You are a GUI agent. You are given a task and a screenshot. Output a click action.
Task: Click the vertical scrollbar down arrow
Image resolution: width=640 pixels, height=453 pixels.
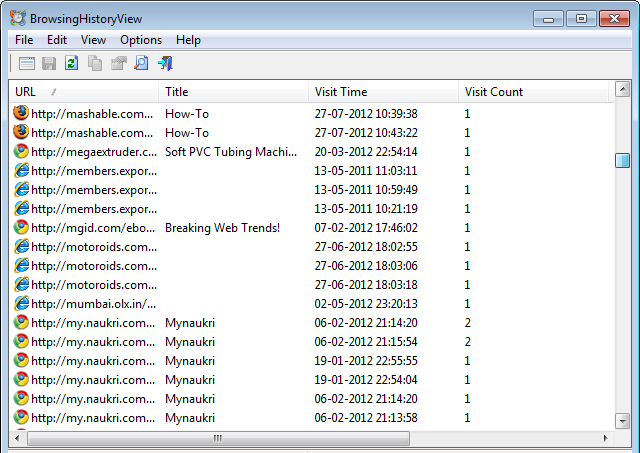(x=622, y=420)
